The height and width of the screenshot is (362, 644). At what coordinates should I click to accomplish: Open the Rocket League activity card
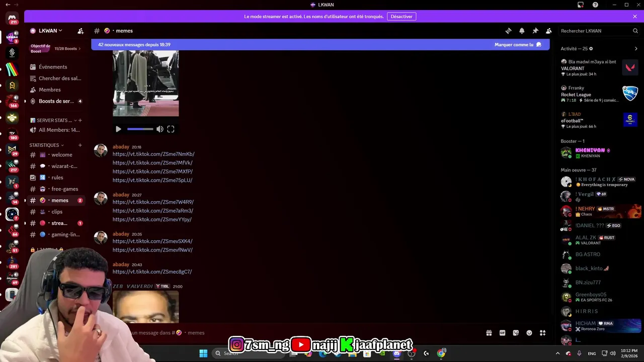[600, 94]
